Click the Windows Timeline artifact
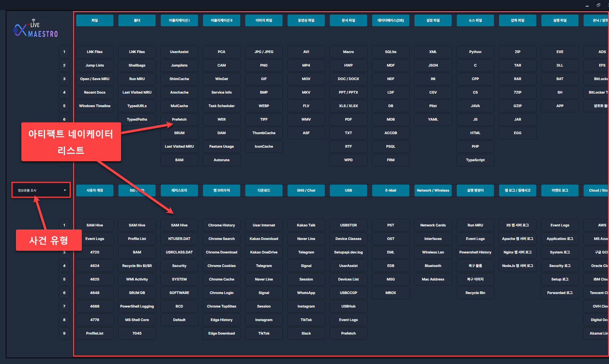This screenshot has width=609, height=364. click(x=95, y=106)
